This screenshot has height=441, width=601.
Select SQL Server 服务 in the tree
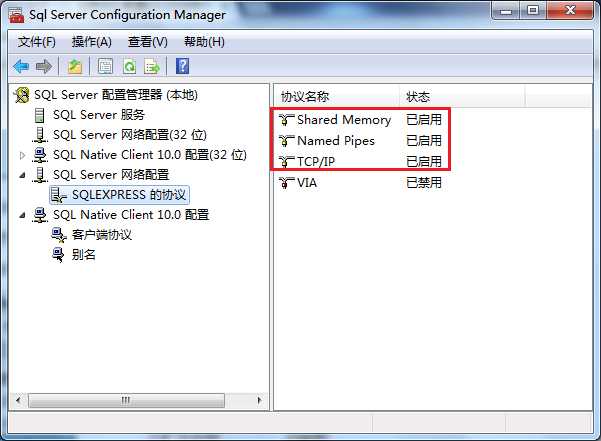(99, 115)
